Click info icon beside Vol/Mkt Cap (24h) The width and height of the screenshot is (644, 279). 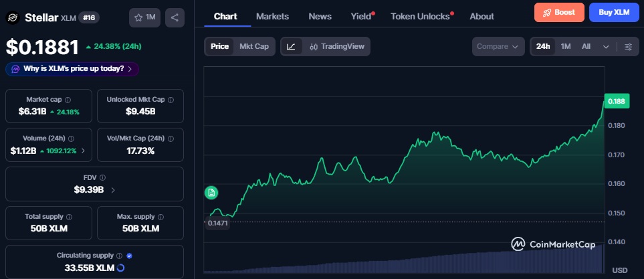coord(171,138)
